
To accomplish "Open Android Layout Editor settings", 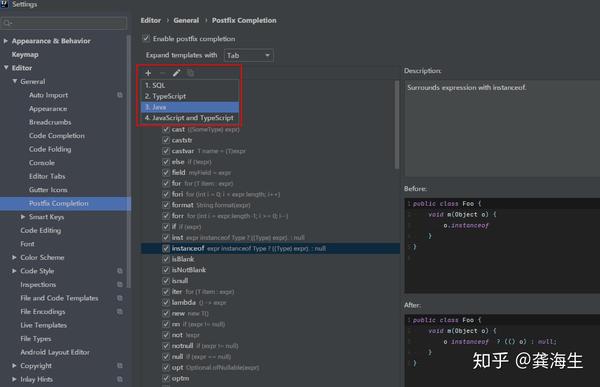I will tap(55, 352).
